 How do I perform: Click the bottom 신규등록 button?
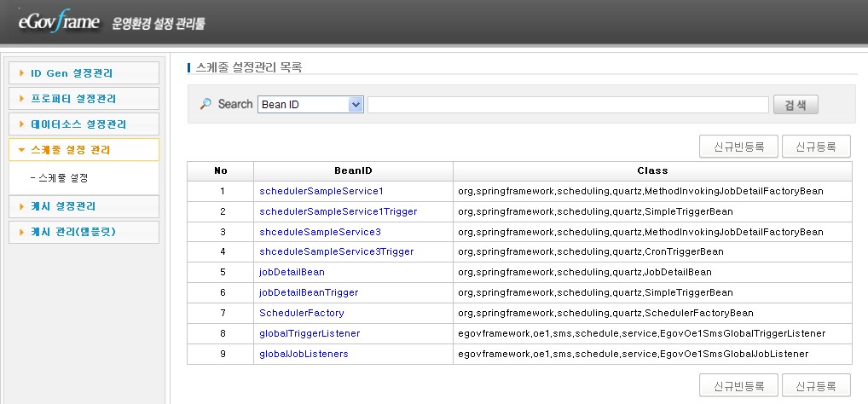[x=816, y=385]
